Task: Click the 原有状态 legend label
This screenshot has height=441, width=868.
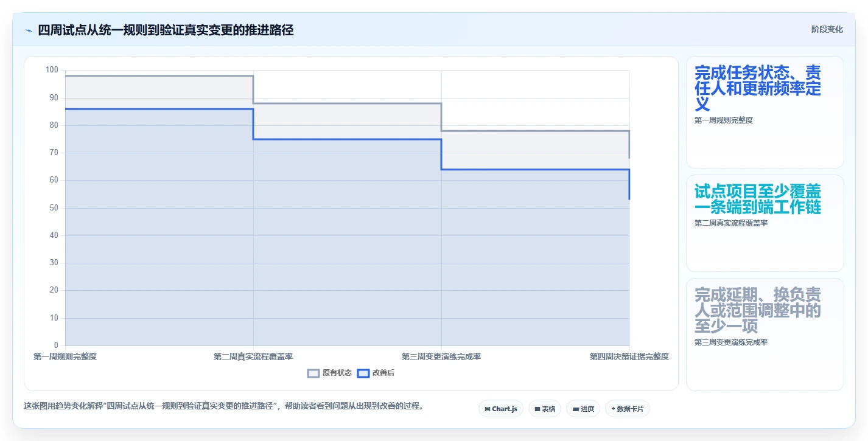Action: click(x=337, y=373)
